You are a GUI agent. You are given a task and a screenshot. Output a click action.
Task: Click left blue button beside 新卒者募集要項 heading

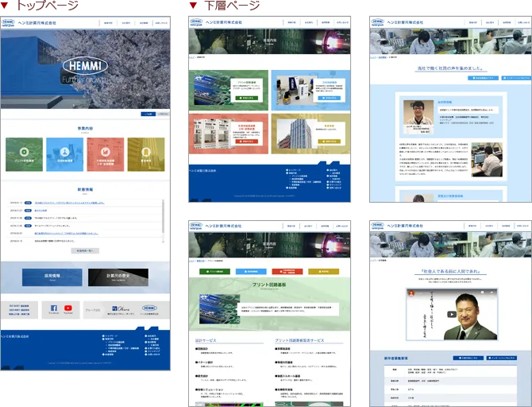click(x=468, y=358)
